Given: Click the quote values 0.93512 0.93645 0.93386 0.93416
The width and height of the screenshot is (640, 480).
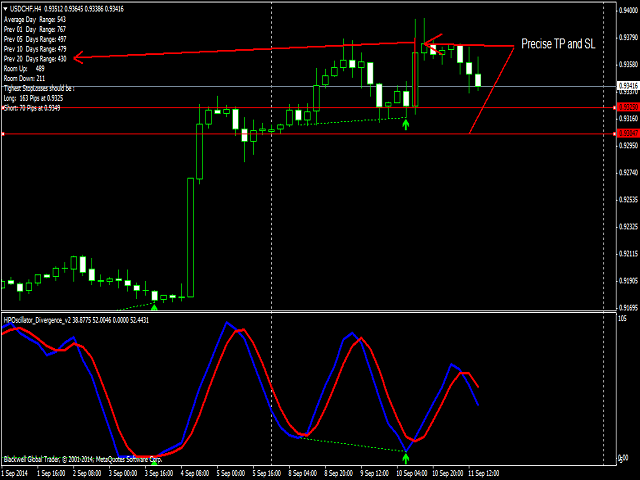Looking at the screenshot, I should pos(84,9).
